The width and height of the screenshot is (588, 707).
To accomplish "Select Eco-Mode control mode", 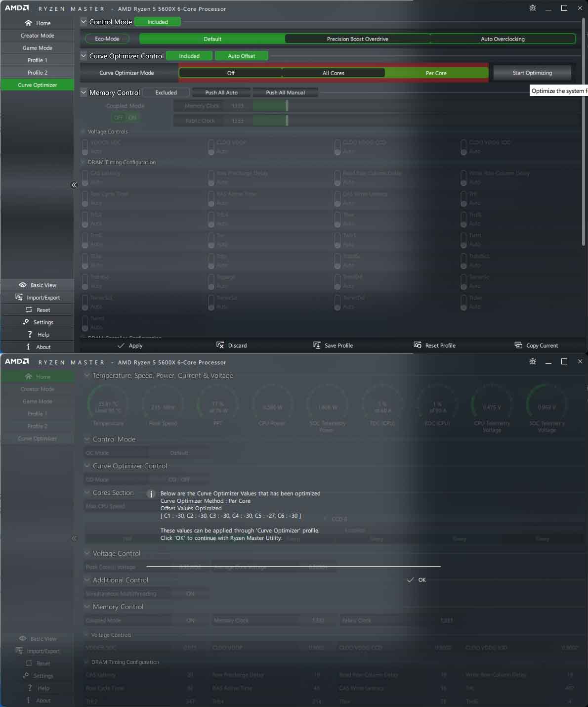I will click(107, 39).
